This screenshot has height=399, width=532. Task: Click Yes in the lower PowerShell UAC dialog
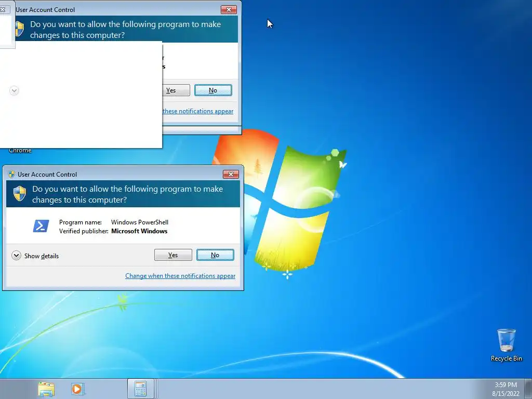pos(173,255)
